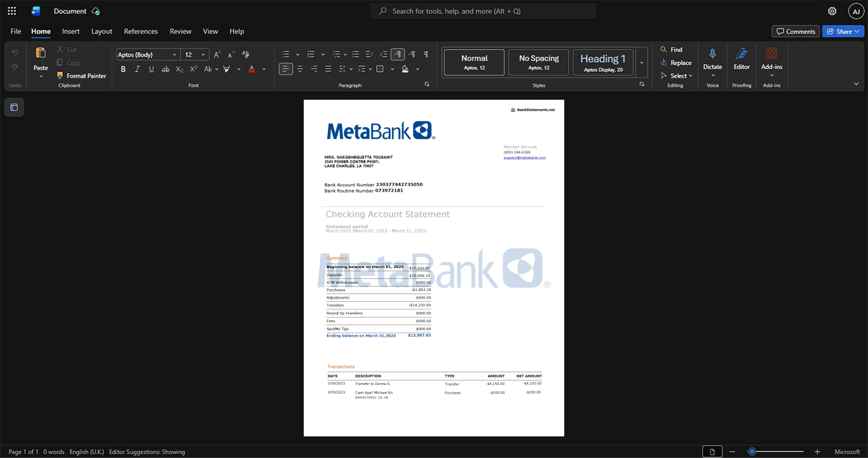Apply the text highlight color
Image resolution: width=868 pixels, height=458 pixels.
pyautogui.click(x=227, y=69)
